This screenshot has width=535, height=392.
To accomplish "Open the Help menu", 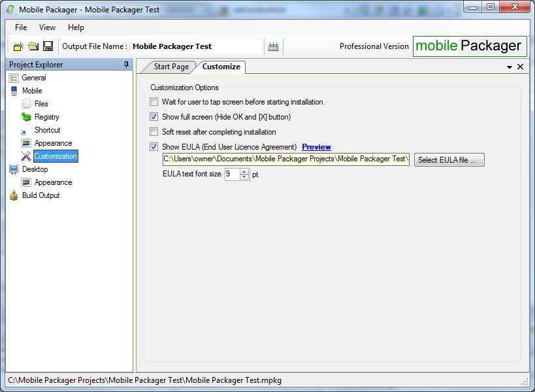I will pyautogui.click(x=76, y=27).
